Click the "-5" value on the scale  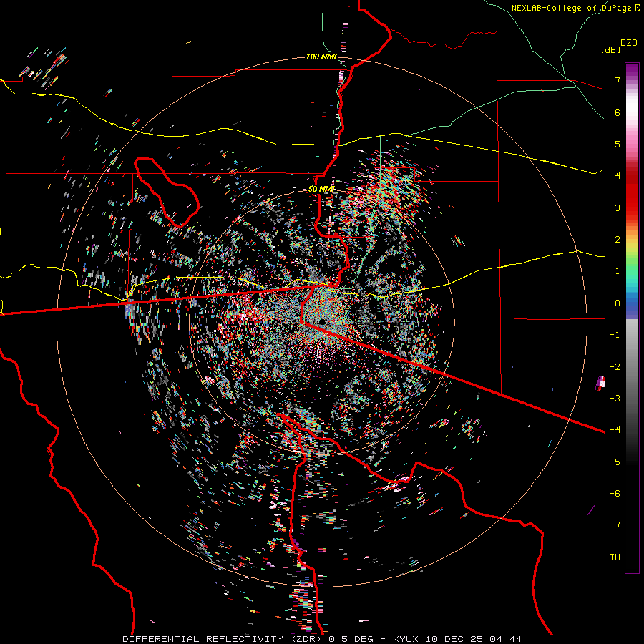pyautogui.click(x=615, y=462)
